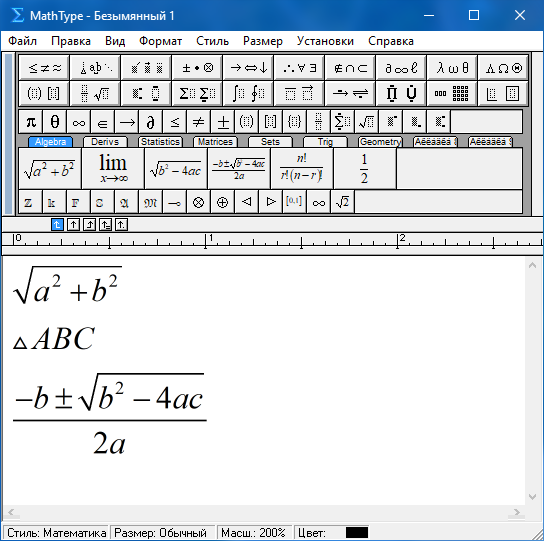The width and height of the screenshot is (544, 541).
Task: Insert the pi symbol from small bar
Action: tap(31, 122)
